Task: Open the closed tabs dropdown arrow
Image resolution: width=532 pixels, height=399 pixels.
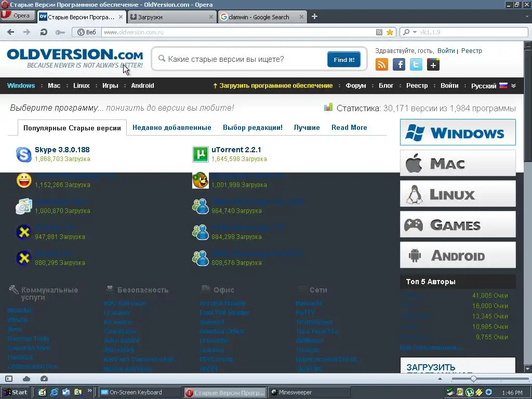Action: click(x=527, y=17)
